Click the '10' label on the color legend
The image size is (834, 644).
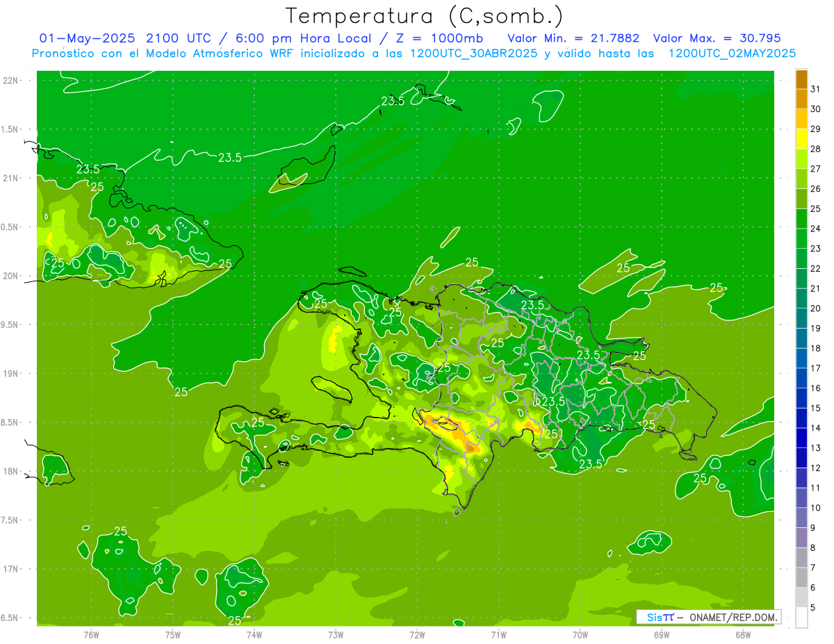816,508
